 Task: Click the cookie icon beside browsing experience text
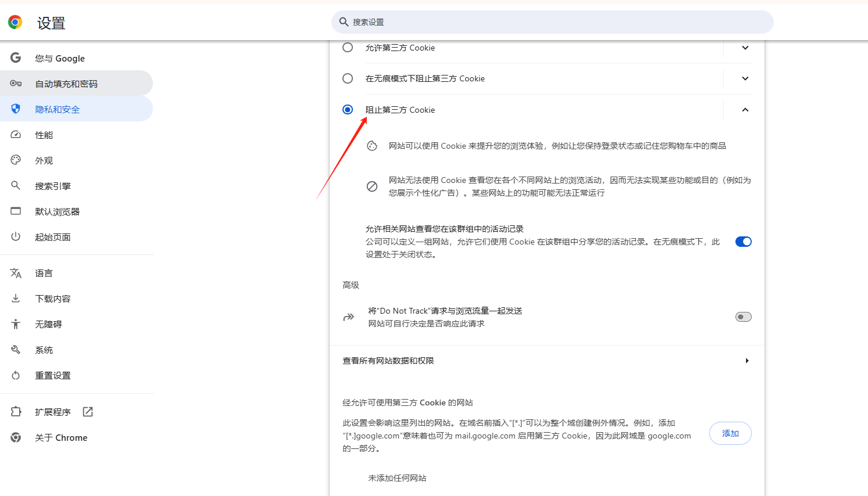(372, 146)
